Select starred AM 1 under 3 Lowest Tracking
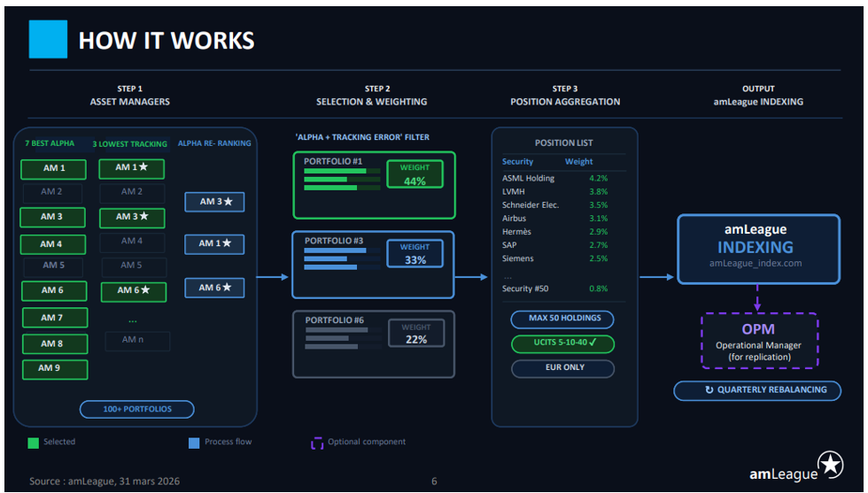Image resolution: width=868 pixels, height=493 pixels. coord(131,168)
